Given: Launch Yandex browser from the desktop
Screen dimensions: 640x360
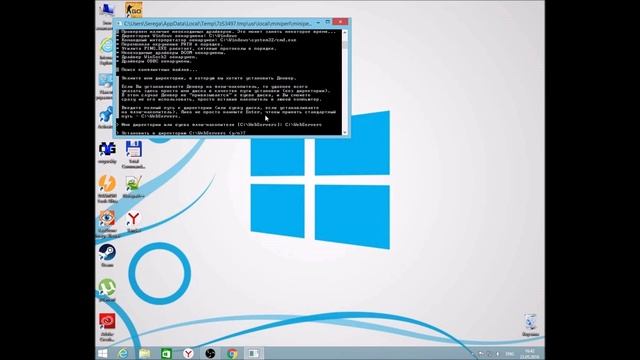Looking at the screenshot, I should [x=133, y=219].
